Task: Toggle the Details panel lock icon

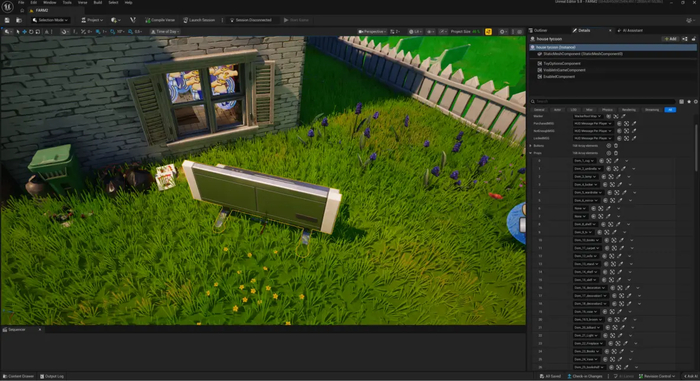Action: (x=694, y=39)
